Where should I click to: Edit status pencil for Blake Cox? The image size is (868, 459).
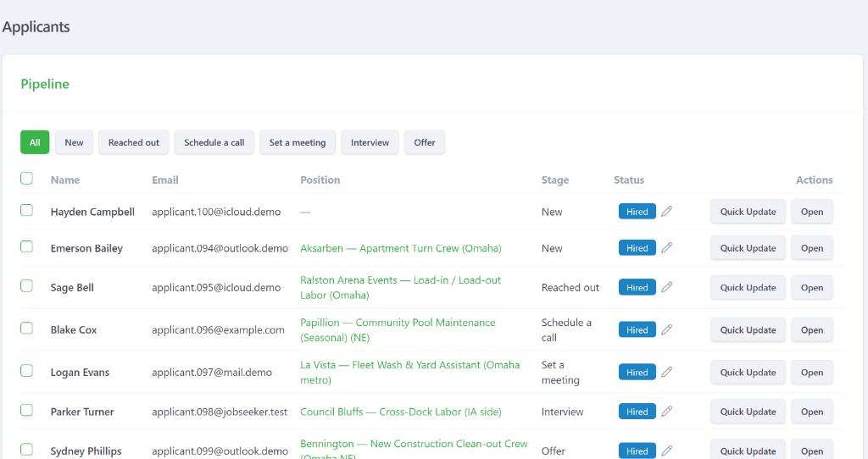[x=667, y=329]
